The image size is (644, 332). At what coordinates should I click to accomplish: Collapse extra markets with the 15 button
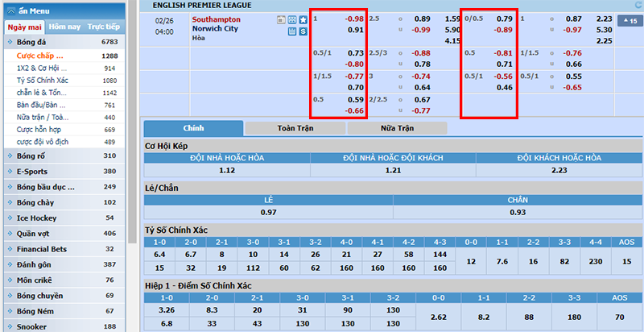629,21
